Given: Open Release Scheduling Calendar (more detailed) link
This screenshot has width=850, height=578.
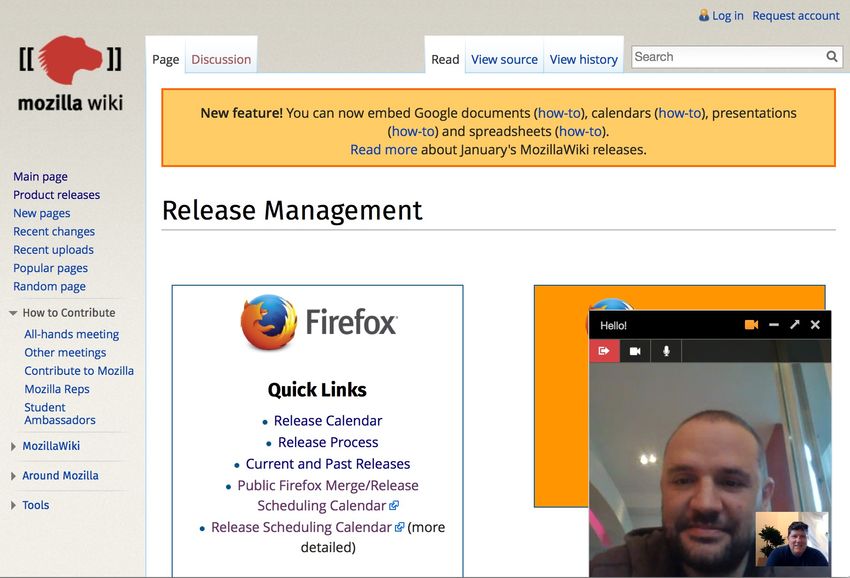Looking at the screenshot, I should point(307,527).
